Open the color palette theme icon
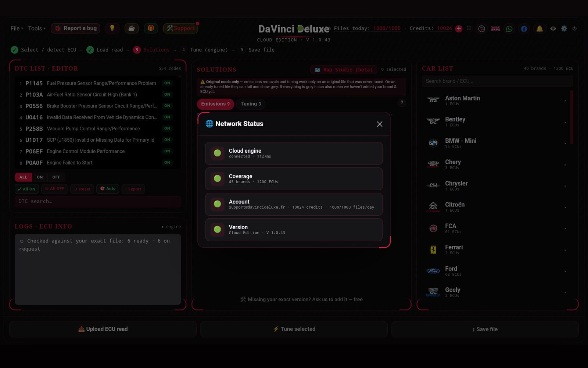Screen dimensions: 588x368 (x=481, y=29)
